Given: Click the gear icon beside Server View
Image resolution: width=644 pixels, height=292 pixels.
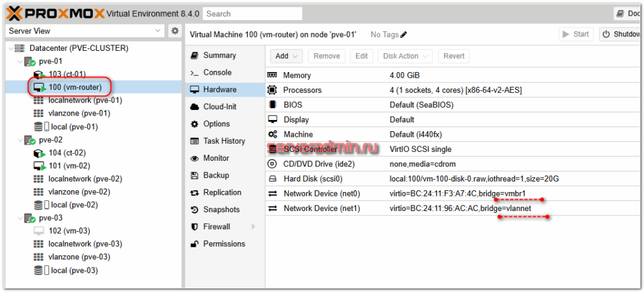Looking at the screenshot, I should pos(175,31).
